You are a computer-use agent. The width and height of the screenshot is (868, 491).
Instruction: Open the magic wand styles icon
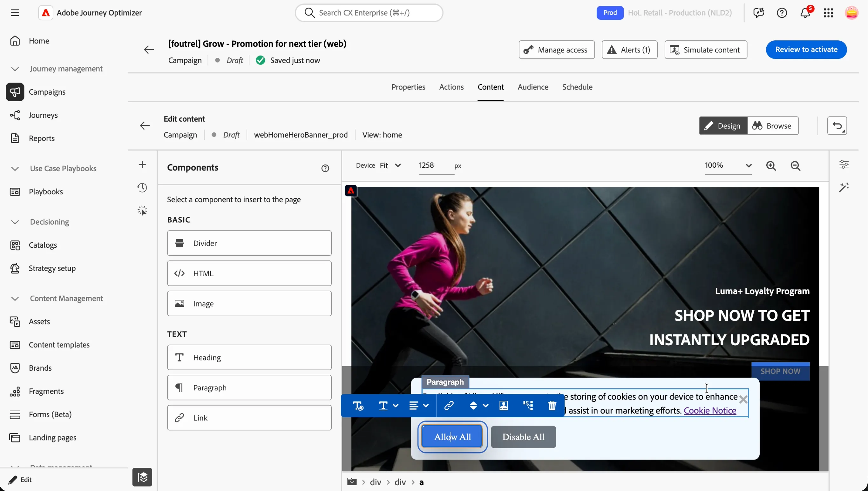pyautogui.click(x=844, y=187)
